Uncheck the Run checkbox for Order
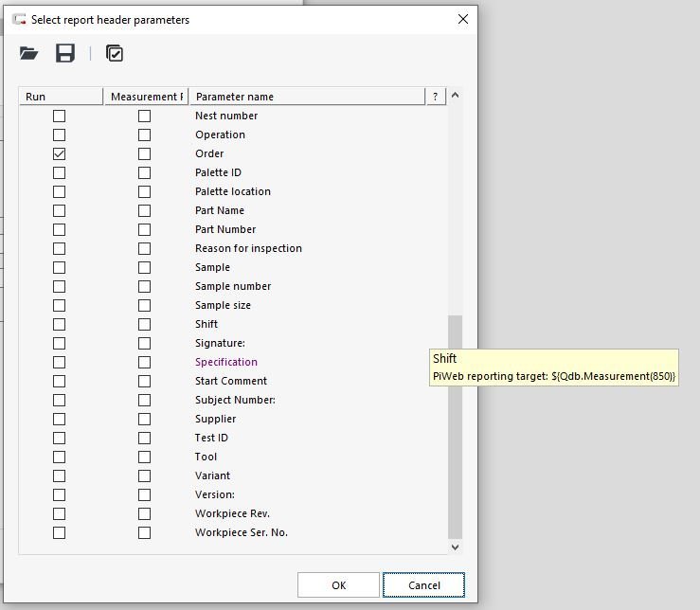 pyautogui.click(x=60, y=153)
